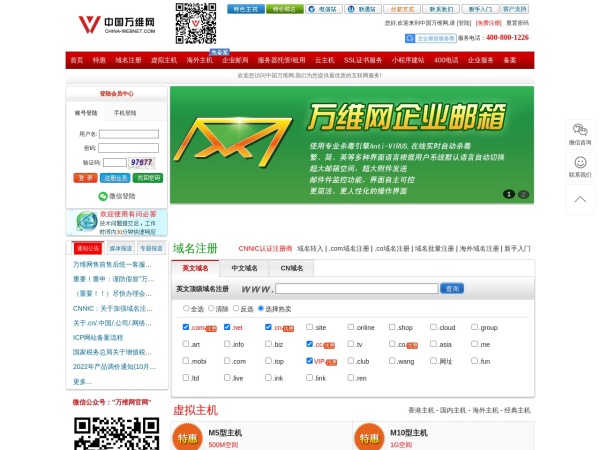The width and height of the screenshot is (600, 450).
Task: Uncheck the VIP domain checkbox
Action: [309, 360]
